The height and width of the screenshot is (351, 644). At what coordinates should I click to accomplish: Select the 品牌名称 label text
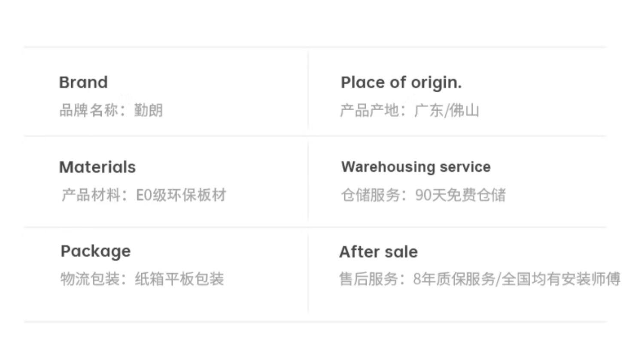pos(88,110)
